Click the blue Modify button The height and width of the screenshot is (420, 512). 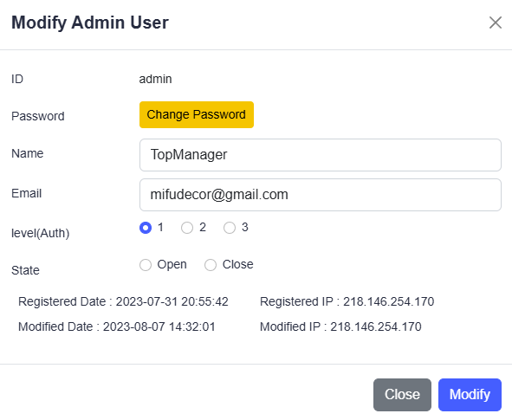tap(470, 395)
